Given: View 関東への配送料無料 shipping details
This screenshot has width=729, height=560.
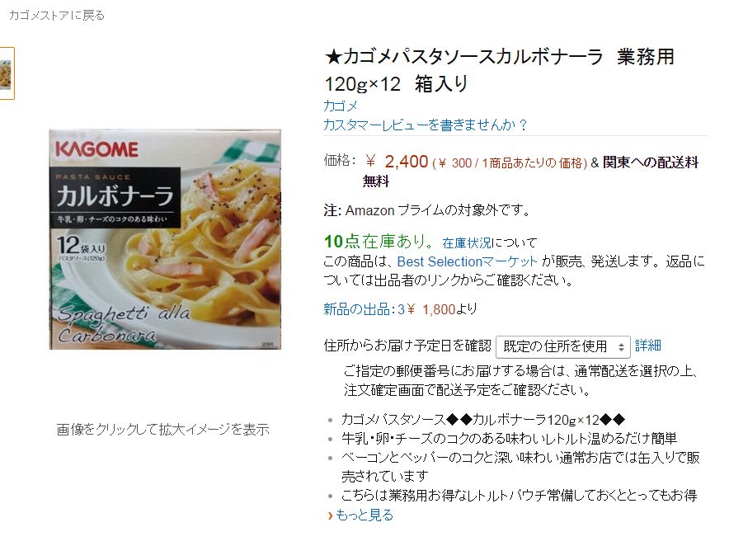Looking at the screenshot, I should [530, 172].
